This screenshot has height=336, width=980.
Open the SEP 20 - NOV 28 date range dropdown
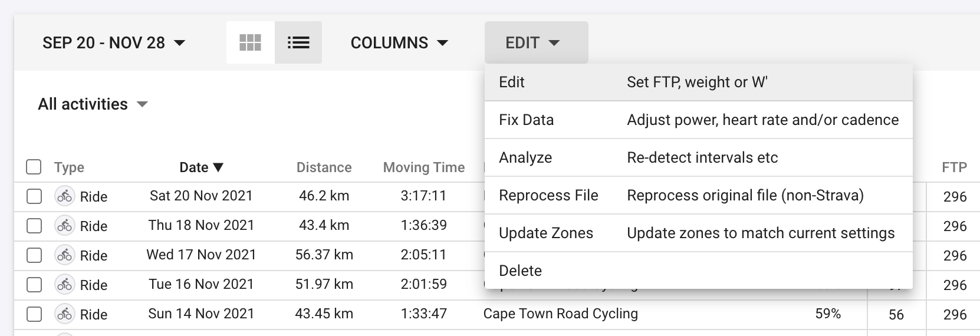click(x=114, y=43)
